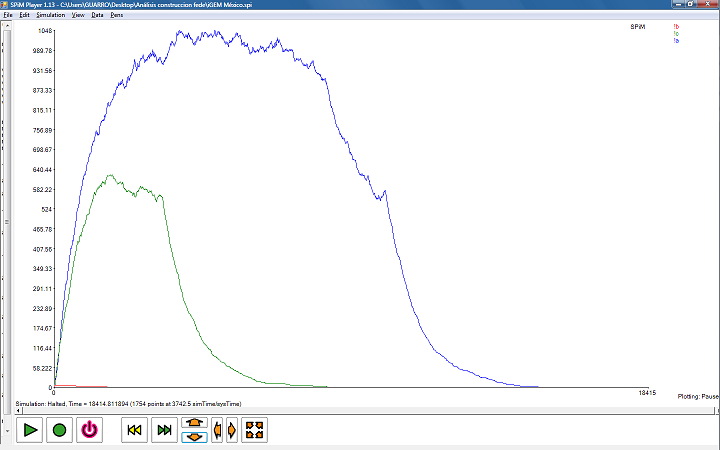Click the red !b legend entry
The height and width of the screenshot is (450, 720).
pos(676,26)
